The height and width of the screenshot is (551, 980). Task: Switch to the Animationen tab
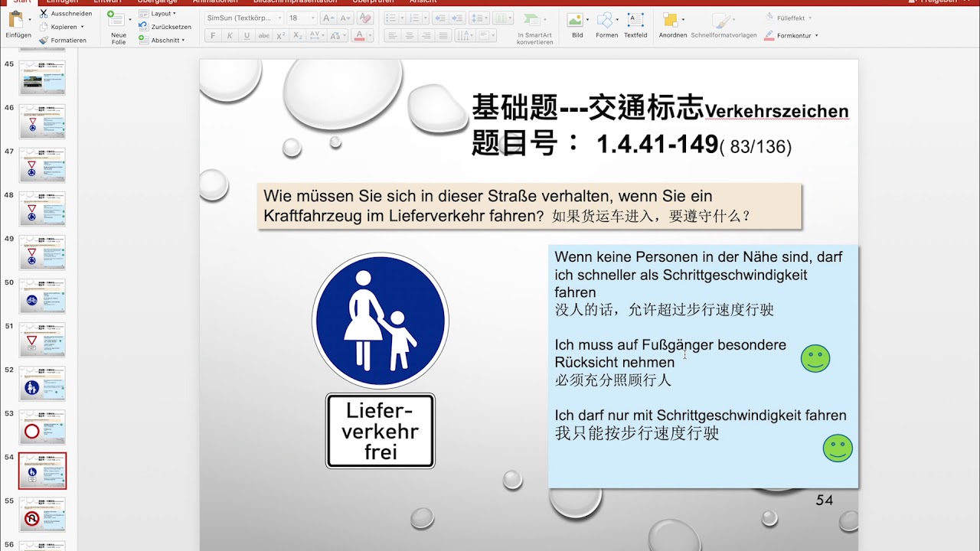[215, 2]
